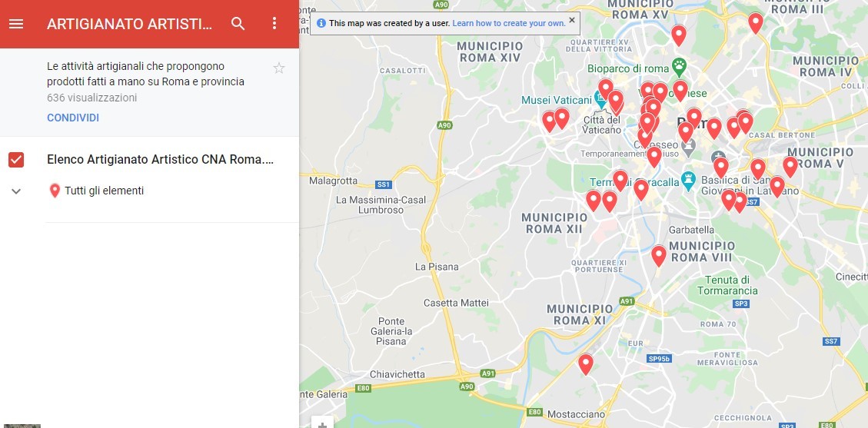The width and height of the screenshot is (868, 428).
Task: Select the Tutti gli elementi entry
Action: (96, 191)
